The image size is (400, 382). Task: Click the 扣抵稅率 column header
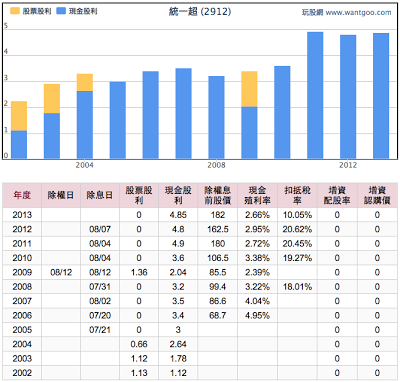coord(297,195)
